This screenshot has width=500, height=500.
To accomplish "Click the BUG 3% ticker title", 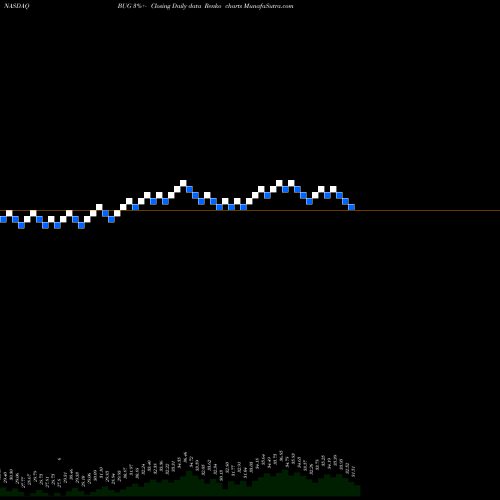I will 132,6.
